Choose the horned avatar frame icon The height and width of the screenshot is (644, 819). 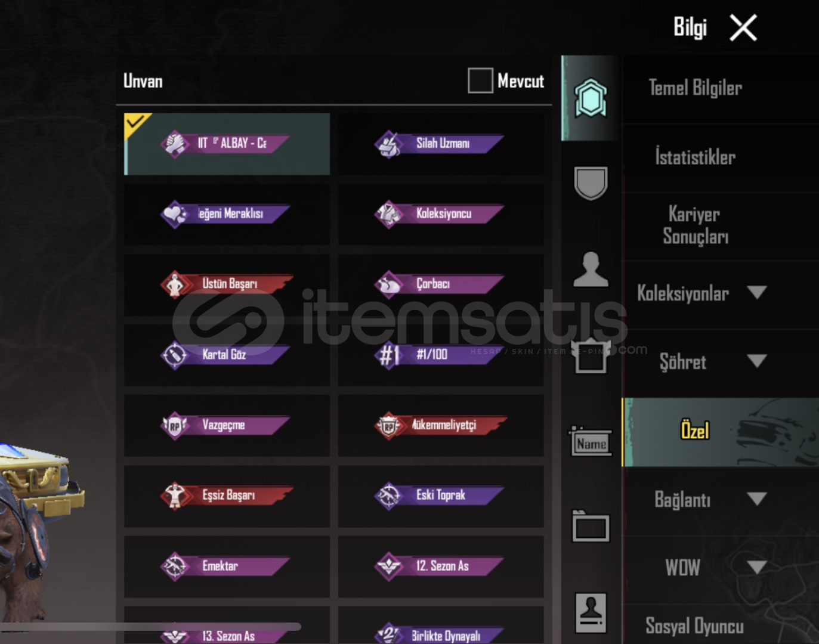point(591,357)
